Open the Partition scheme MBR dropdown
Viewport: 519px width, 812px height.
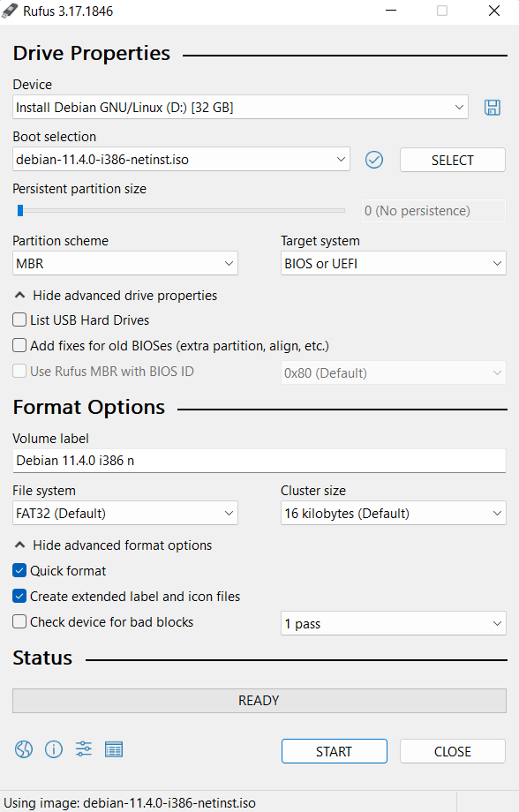[124, 264]
